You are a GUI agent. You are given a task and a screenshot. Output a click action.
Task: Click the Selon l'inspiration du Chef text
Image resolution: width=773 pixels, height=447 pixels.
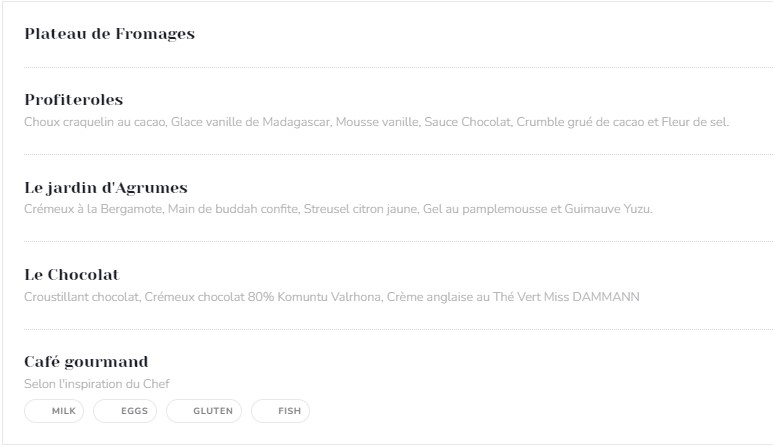click(x=97, y=383)
